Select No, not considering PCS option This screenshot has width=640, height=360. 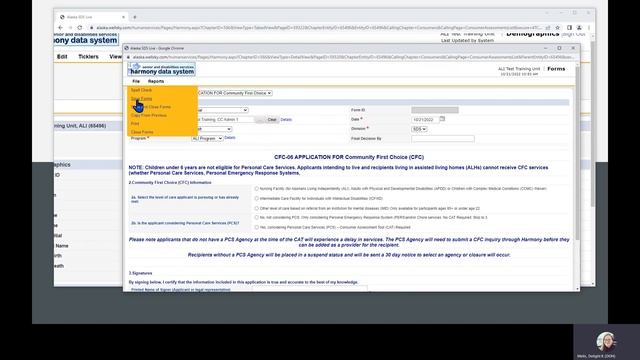pyautogui.click(x=256, y=218)
